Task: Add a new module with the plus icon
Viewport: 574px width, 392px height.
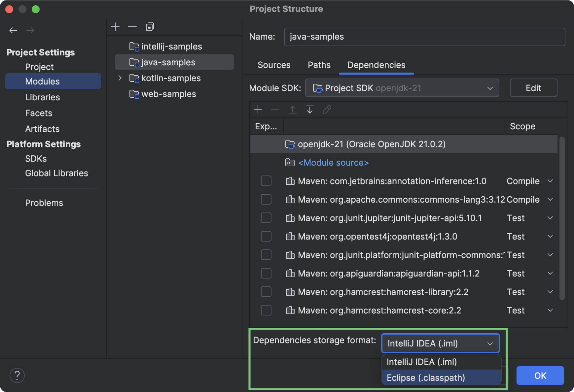Action: (116, 26)
